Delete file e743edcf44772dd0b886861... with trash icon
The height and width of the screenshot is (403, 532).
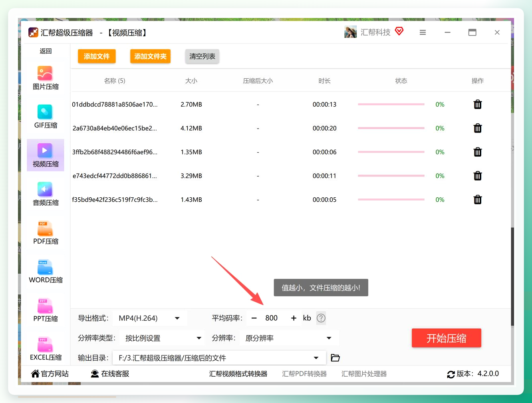[x=478, y=176]
